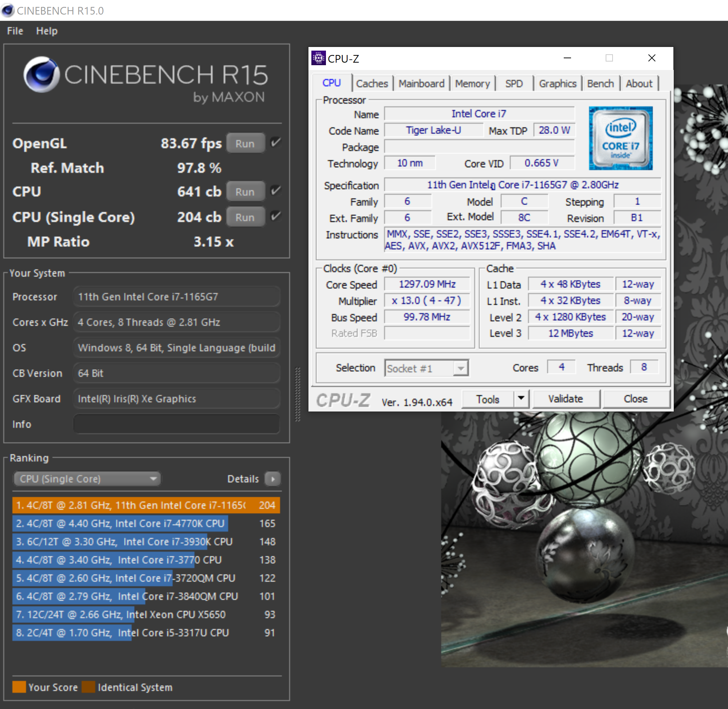Click the CPU score 641 cb
Viewport: 728px width, 709px height.
coord(199,192)
